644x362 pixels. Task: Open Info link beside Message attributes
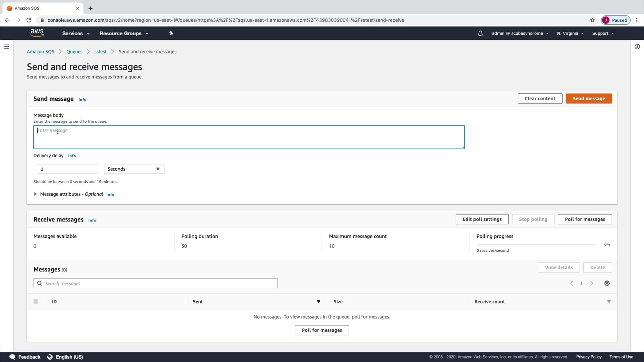tap(110, 194)
